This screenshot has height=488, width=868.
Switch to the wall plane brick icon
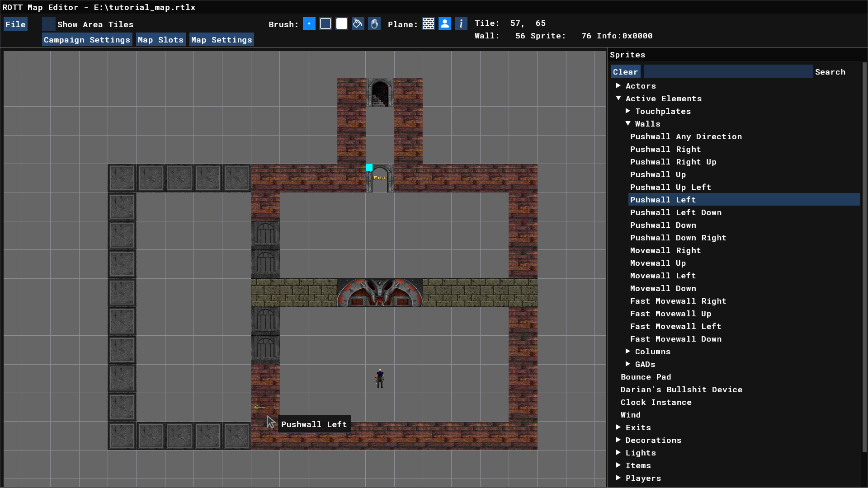429,24
